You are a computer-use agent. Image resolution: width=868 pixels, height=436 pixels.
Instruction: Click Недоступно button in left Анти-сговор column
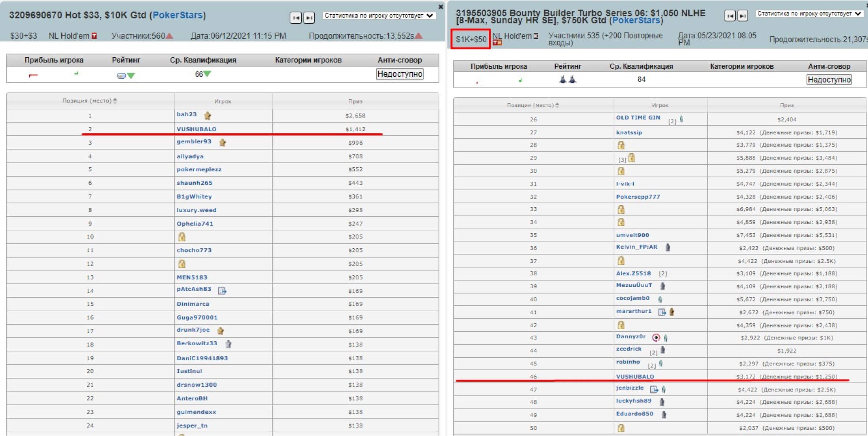click(x=400, y=74)
